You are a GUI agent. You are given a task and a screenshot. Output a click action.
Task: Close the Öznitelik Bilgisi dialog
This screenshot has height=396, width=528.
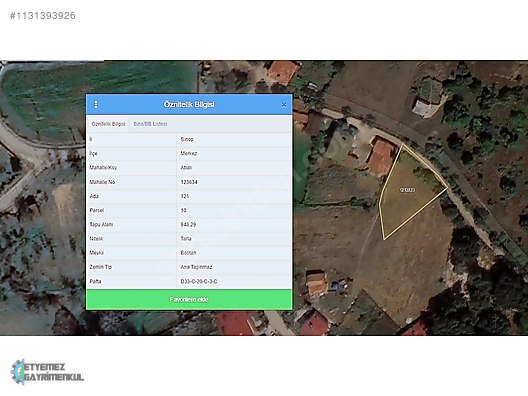(x=284, y=105)
